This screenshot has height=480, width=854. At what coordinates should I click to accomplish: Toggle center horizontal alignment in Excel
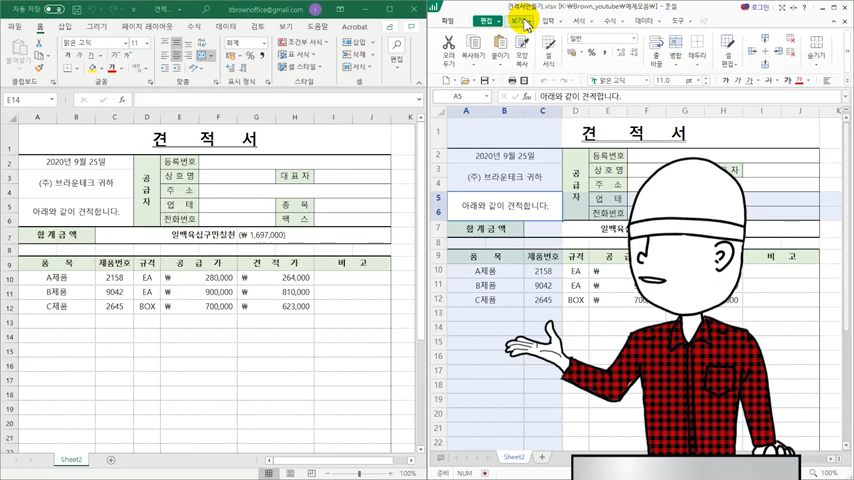point(176,55)
